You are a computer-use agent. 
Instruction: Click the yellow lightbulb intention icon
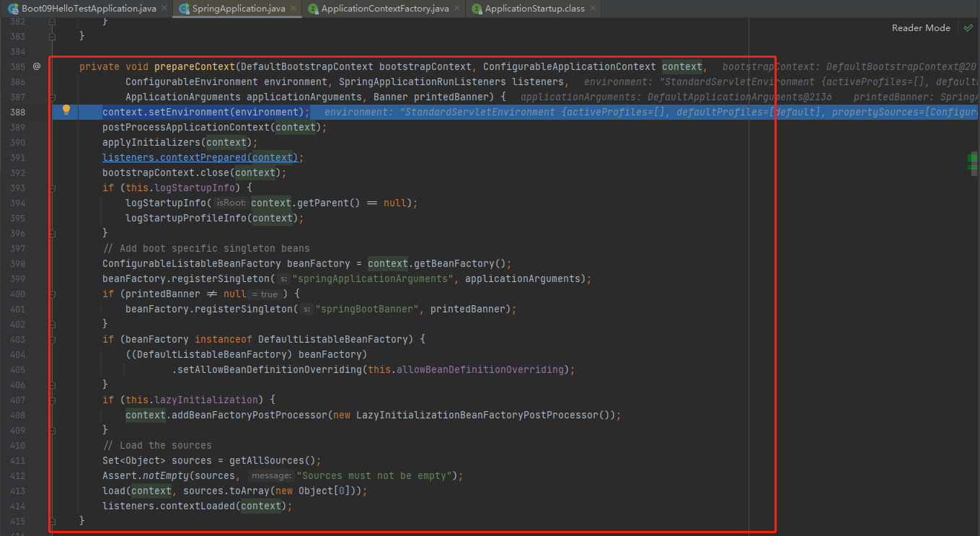[x=66, y=110]
